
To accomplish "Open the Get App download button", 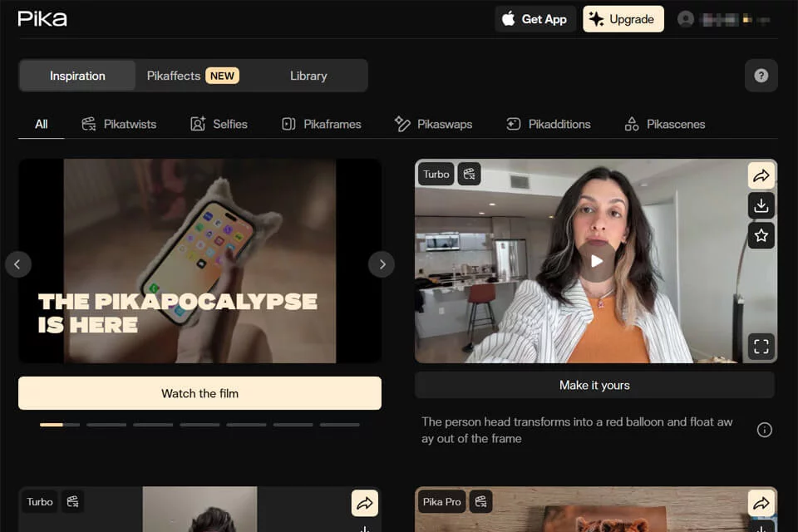I will tap(534, 19).
